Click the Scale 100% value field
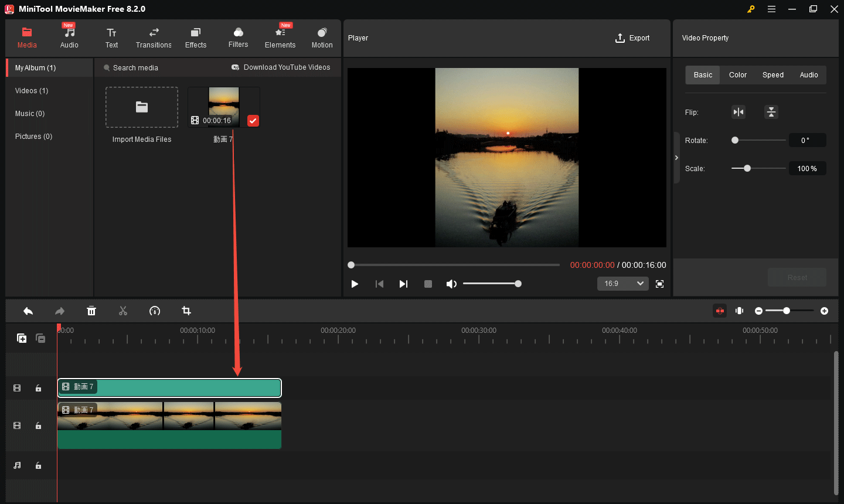844x504 pixels. pyautogui.click(x=807, y=168)
